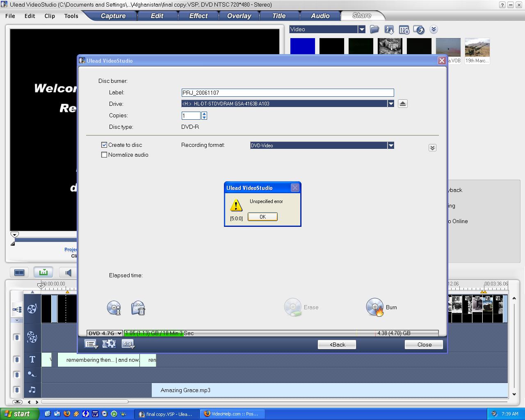
Task: Enable the Normalize audio checkbox
Action: click(104, 155)
